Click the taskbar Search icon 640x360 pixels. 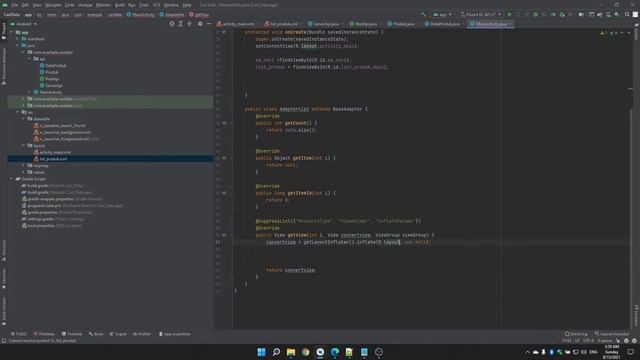pyautogui.click(x=276, y=352)
